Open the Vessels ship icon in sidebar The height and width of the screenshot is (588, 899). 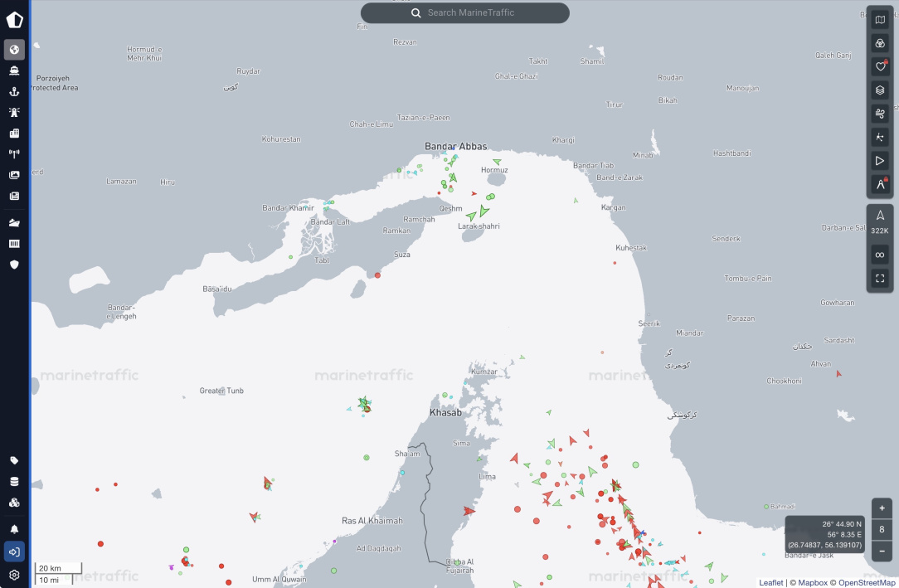[x=14, y=70]
